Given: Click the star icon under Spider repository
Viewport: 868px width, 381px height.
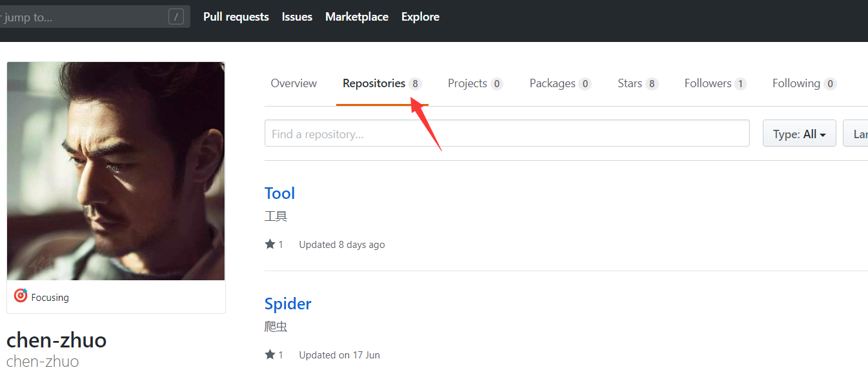Looking at the screenshot, I should pos(270,355).
